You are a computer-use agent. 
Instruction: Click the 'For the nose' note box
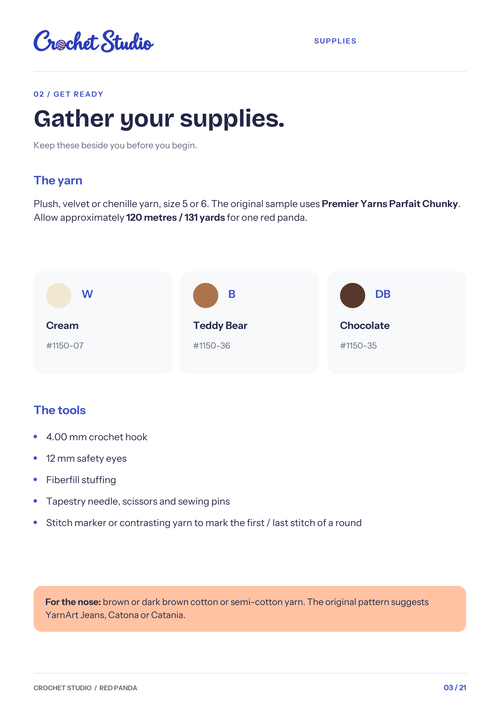point(250,609)
